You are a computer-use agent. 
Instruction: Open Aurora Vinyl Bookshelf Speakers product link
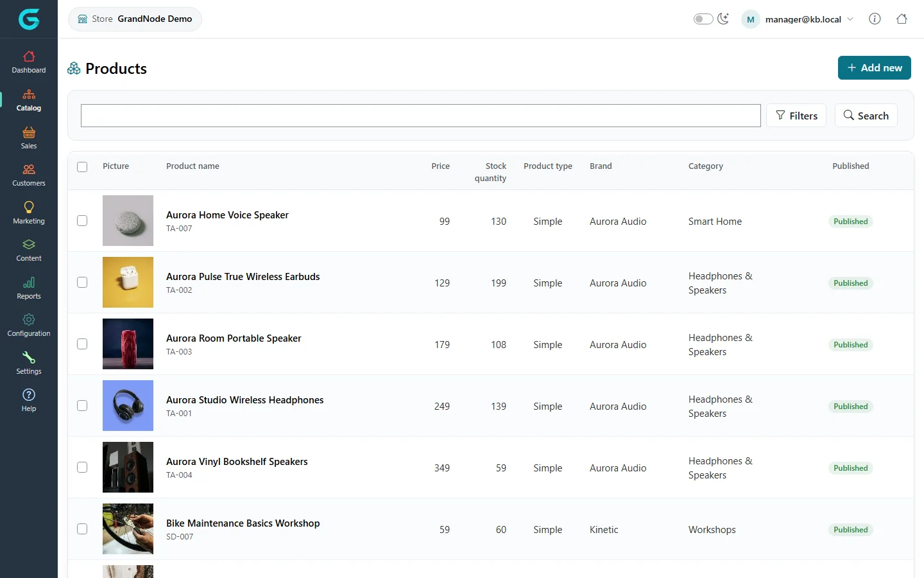pyautogui.click(x=237, y=462)
